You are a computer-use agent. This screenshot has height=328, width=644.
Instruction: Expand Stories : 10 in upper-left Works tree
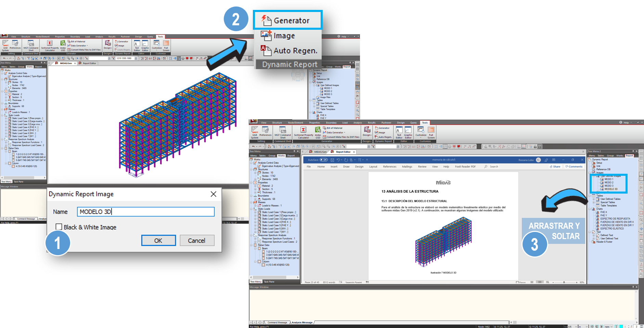(6, 82)
